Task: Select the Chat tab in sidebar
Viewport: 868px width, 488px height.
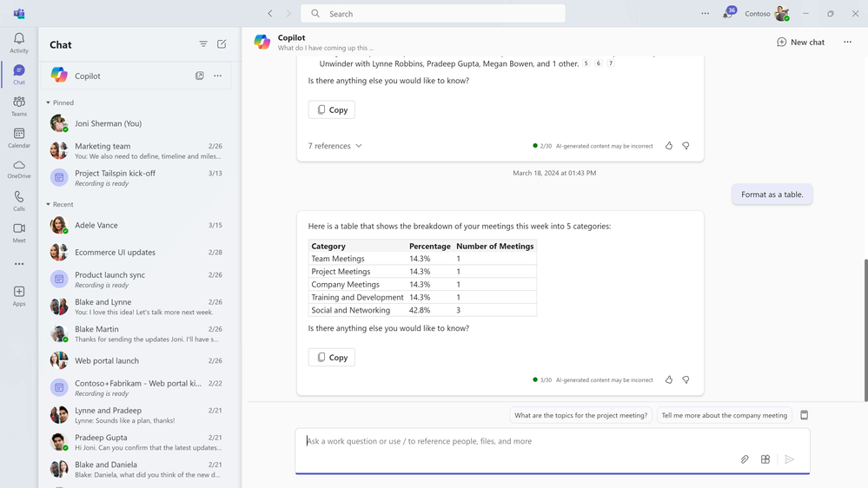Action: (x=19, y=74)
